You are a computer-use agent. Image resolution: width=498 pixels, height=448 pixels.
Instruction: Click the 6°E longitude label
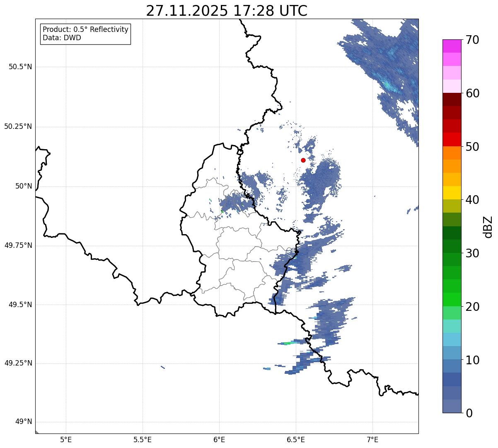pyautogui.click(x=219, y=440)
